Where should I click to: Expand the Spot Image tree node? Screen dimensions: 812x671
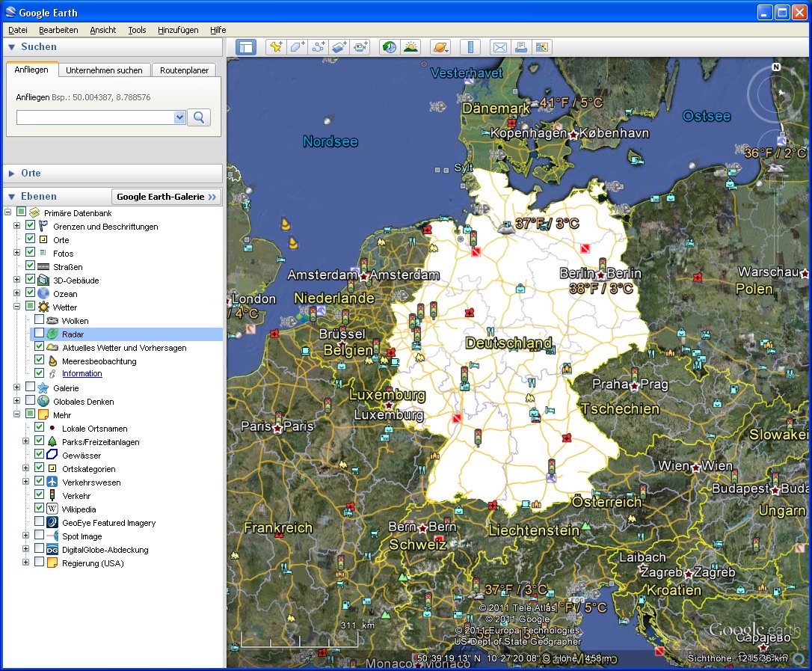(x=25, y=536)
